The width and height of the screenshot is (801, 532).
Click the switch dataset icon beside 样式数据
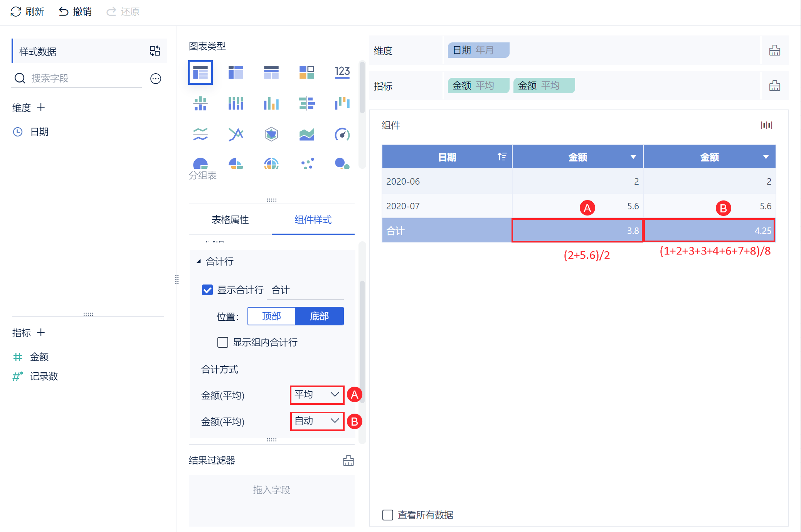(x=155, y=51)
